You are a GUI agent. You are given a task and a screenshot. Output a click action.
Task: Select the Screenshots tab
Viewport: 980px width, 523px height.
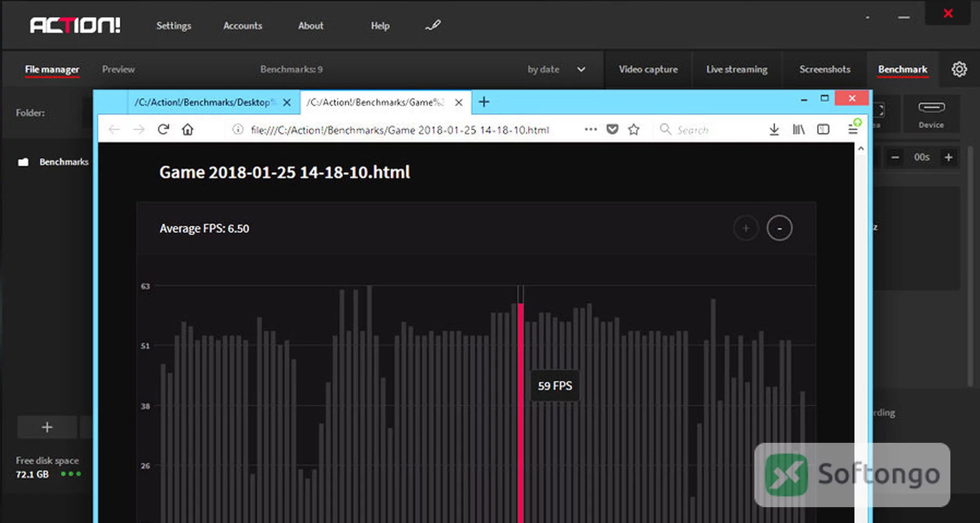point(825,69)
